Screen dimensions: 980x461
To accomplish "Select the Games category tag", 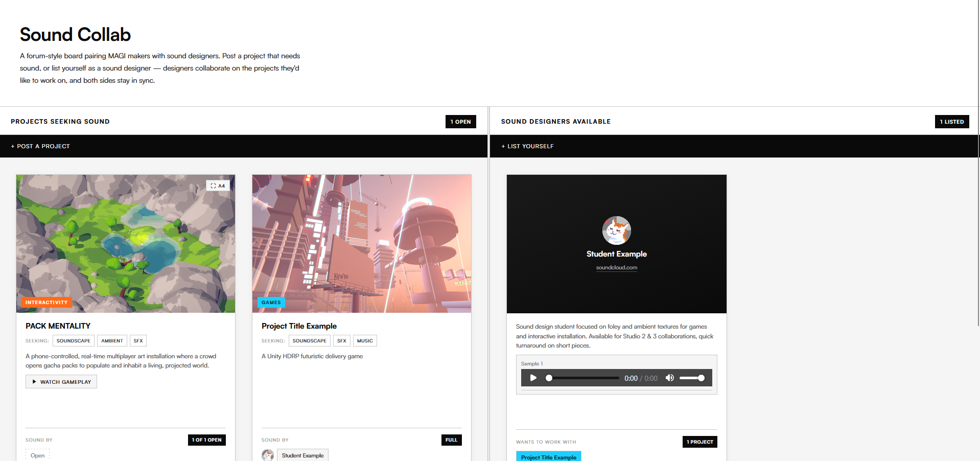I will [x=271, y=303].
